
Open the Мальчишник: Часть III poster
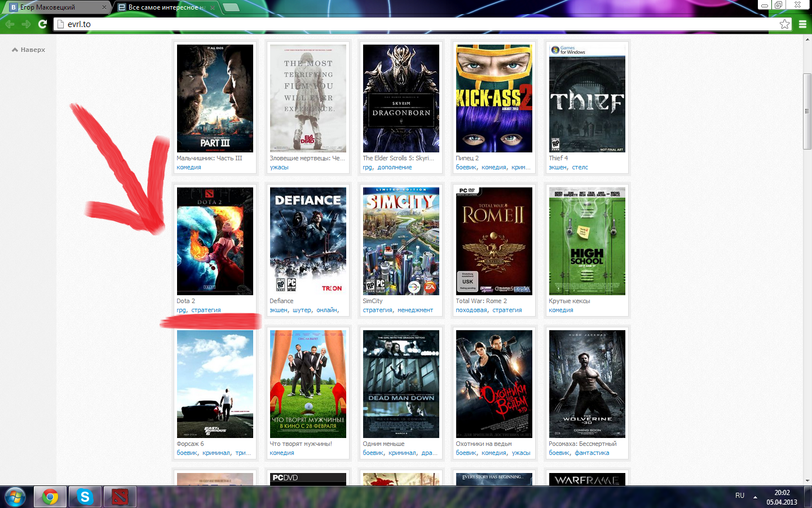click(215, 98)
